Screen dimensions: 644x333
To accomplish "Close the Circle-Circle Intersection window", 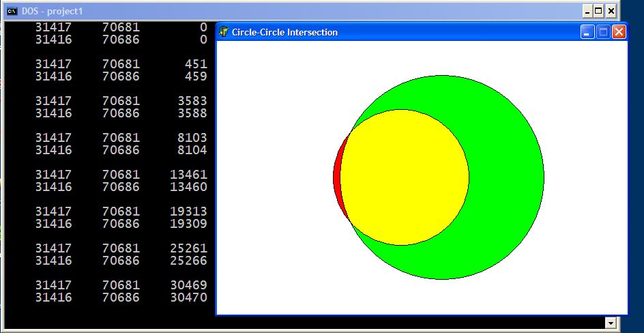I will [618, 32].
